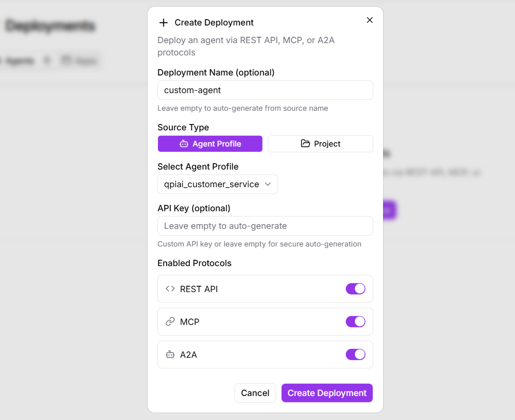Close the Create Deployment dialog

tap(370, 20)
